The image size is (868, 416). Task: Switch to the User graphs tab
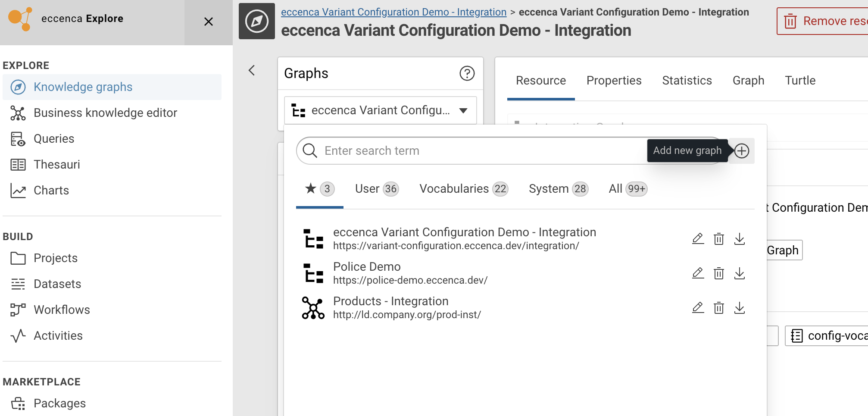[x=377, y=189]
